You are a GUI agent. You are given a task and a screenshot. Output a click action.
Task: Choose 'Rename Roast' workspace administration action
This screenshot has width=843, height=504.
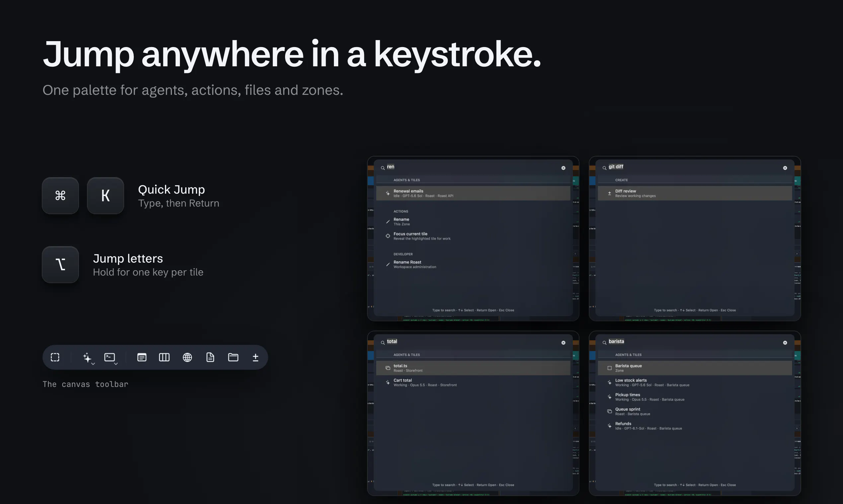pos(473,264)
